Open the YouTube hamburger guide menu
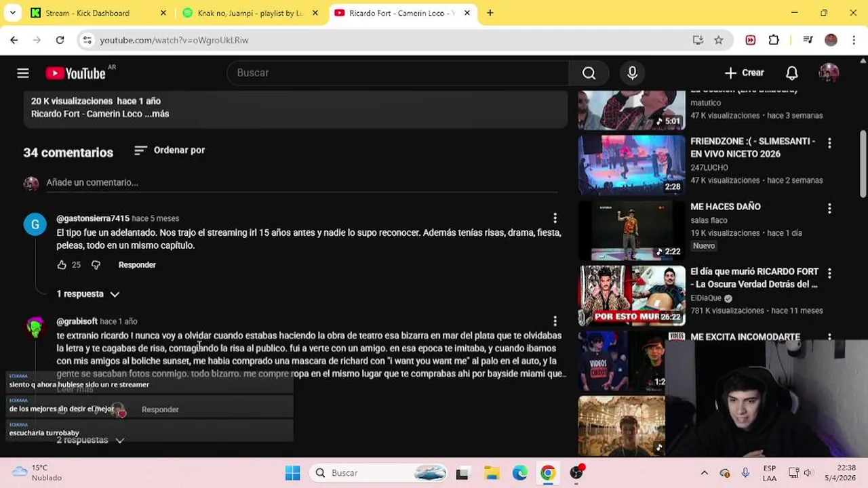The image size is (868, 488). 23,73
